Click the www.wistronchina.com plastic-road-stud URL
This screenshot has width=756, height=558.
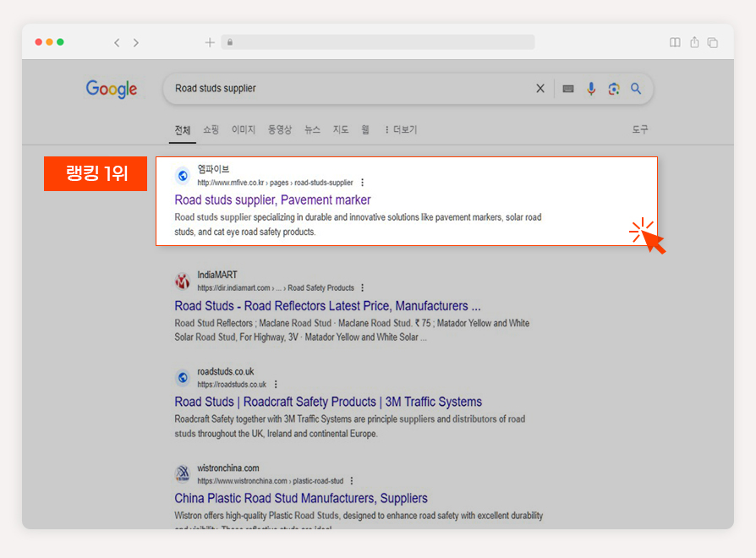pyautogui.click(x=270, y=480)
